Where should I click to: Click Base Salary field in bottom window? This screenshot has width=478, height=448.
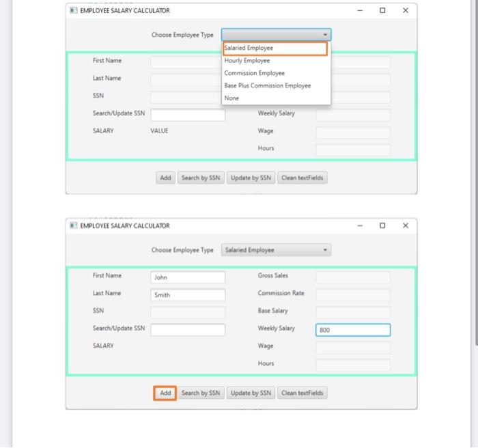353,312
